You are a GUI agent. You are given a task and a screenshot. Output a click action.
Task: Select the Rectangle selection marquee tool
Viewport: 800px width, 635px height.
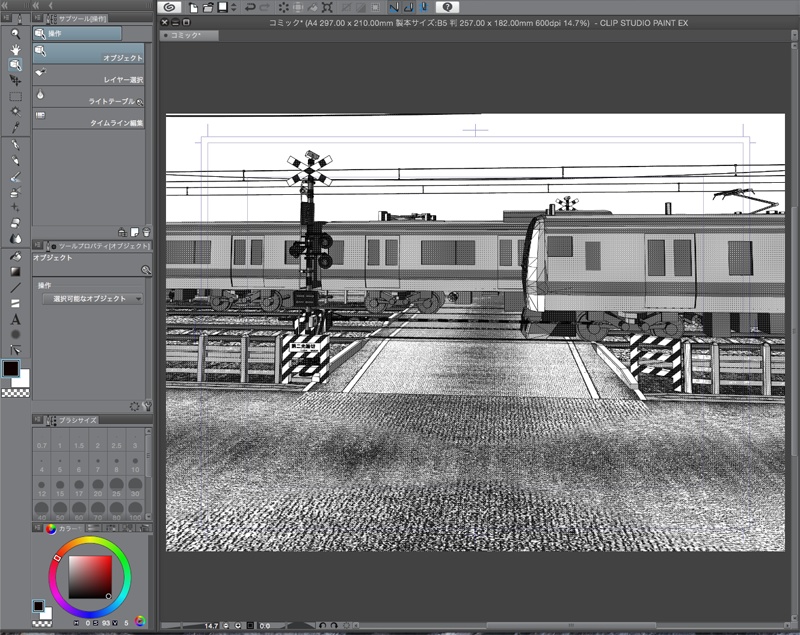(x=16, y=96)
